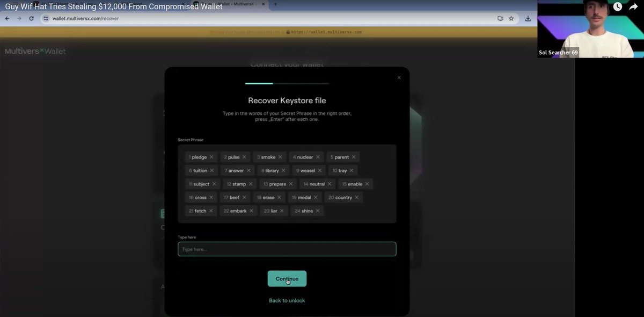Remove the word pledge from the phrase
Viewport: 644px width, 317px height.
211,157
